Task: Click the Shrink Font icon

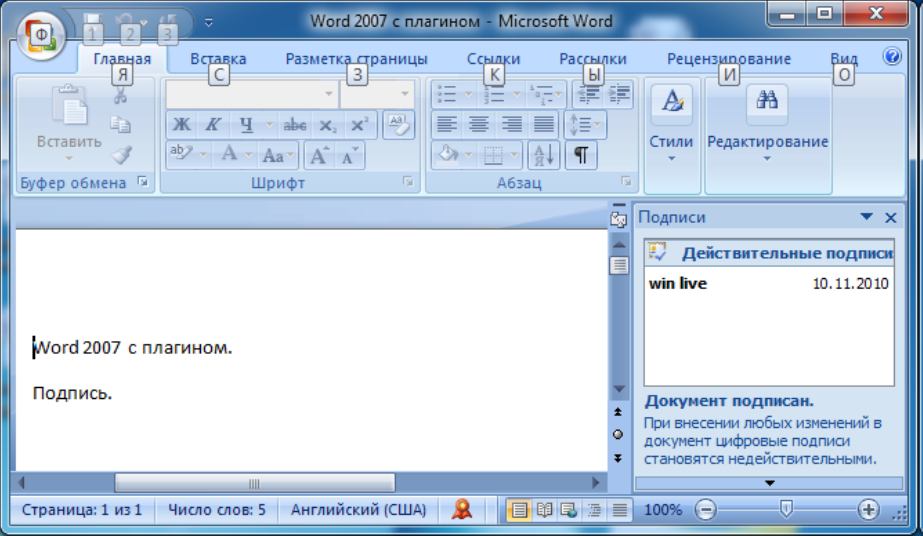Action: (x=349, y=155)
